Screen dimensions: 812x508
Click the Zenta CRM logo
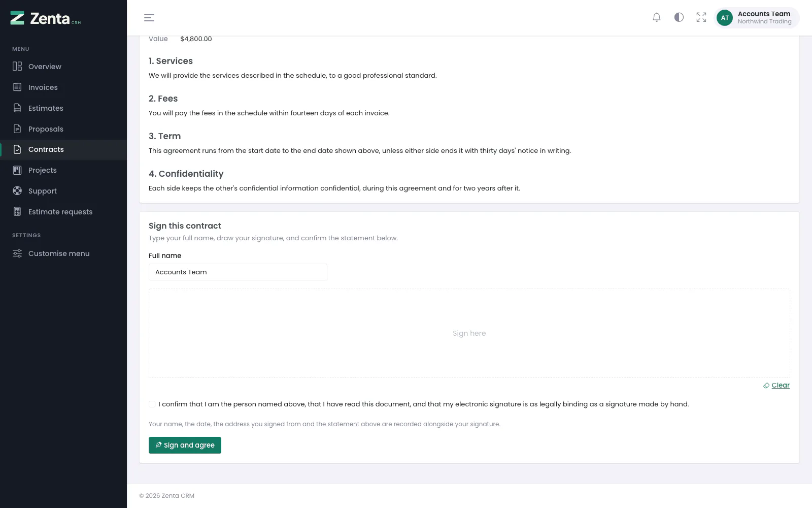(x=46, y=18)
